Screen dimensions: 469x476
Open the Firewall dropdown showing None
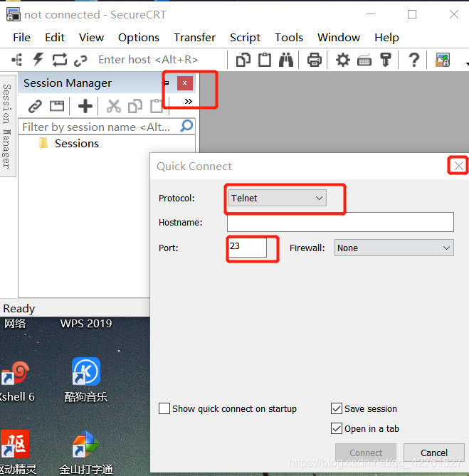pyautogui.click(x=394, y=248)
